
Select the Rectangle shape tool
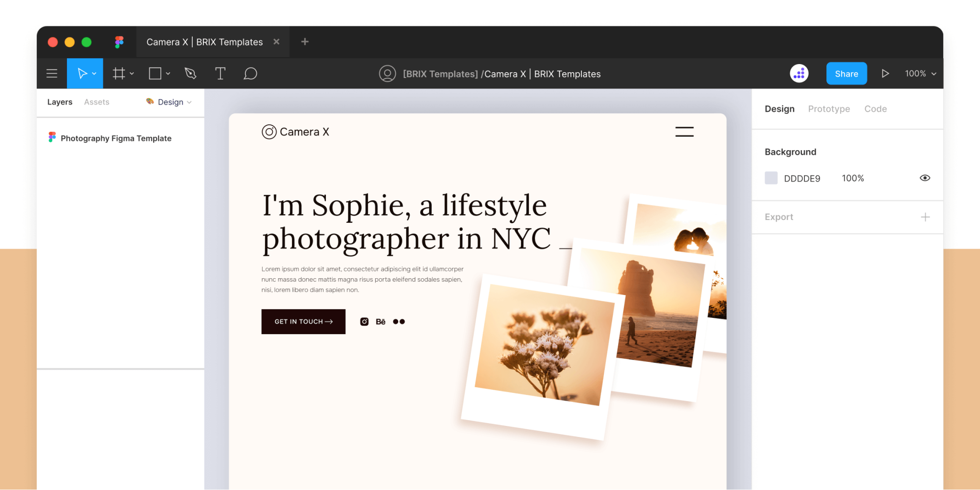point(155,73)
